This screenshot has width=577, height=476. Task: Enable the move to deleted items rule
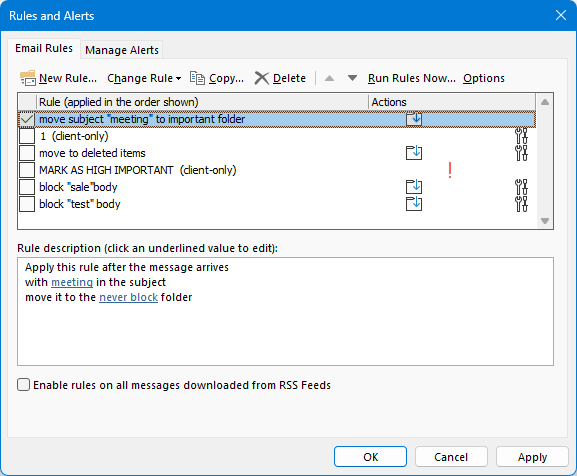click(27, 153)
